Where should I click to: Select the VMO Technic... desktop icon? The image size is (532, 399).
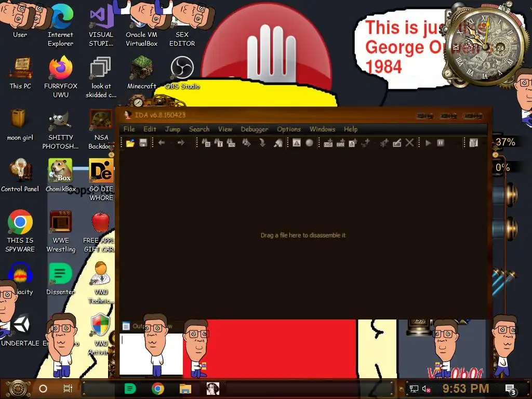[101, 283]
